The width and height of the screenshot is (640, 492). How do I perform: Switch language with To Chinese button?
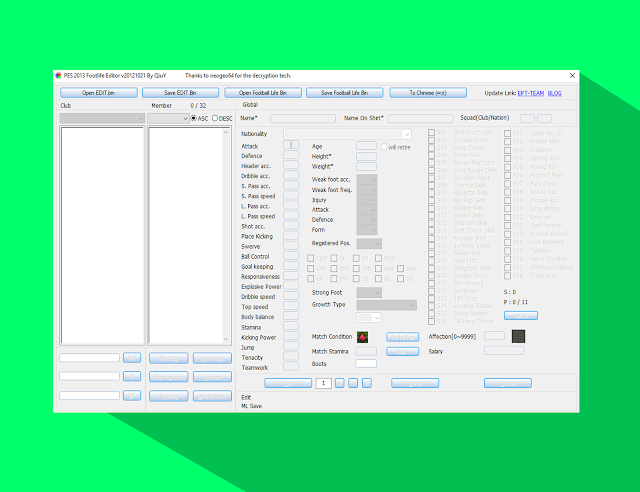click(x=428, y=93)
